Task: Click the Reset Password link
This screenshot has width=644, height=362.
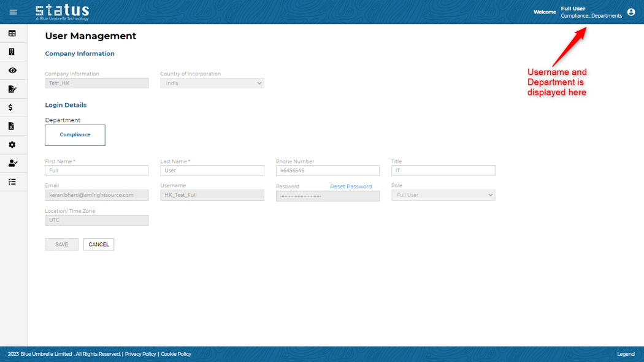Action: 351,186
